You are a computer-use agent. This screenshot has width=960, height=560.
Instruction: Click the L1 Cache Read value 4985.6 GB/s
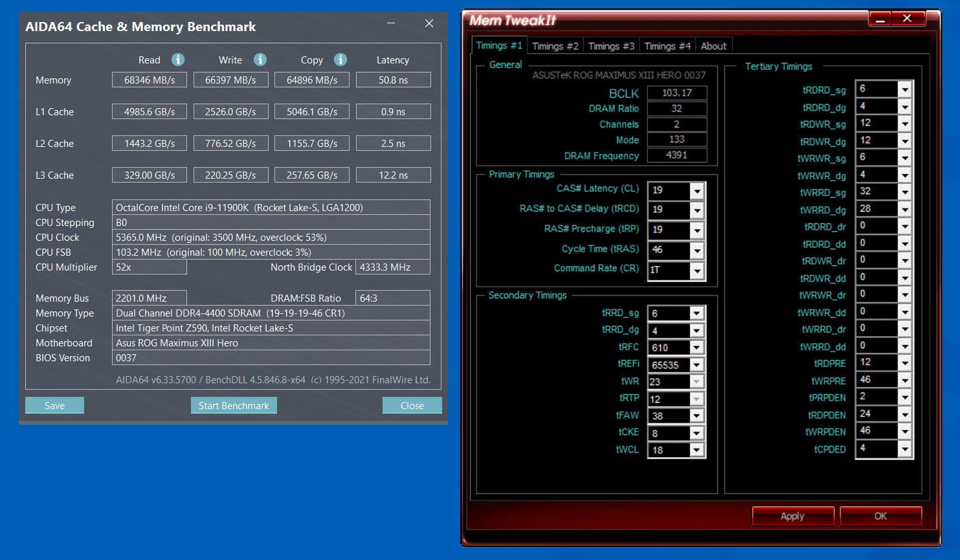(x=150, y=111)
